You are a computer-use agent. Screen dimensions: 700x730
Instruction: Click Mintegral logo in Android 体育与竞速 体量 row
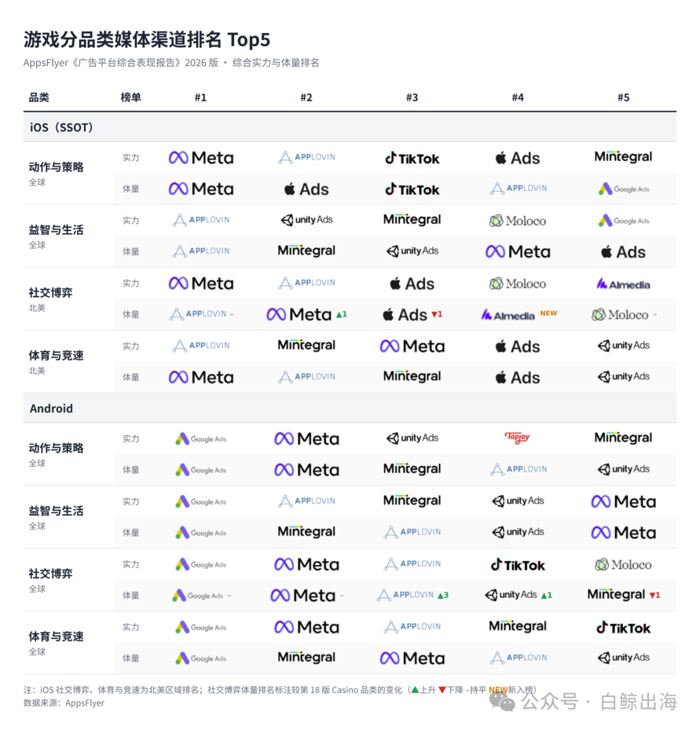pyautogui.click(x=307, y=657)
